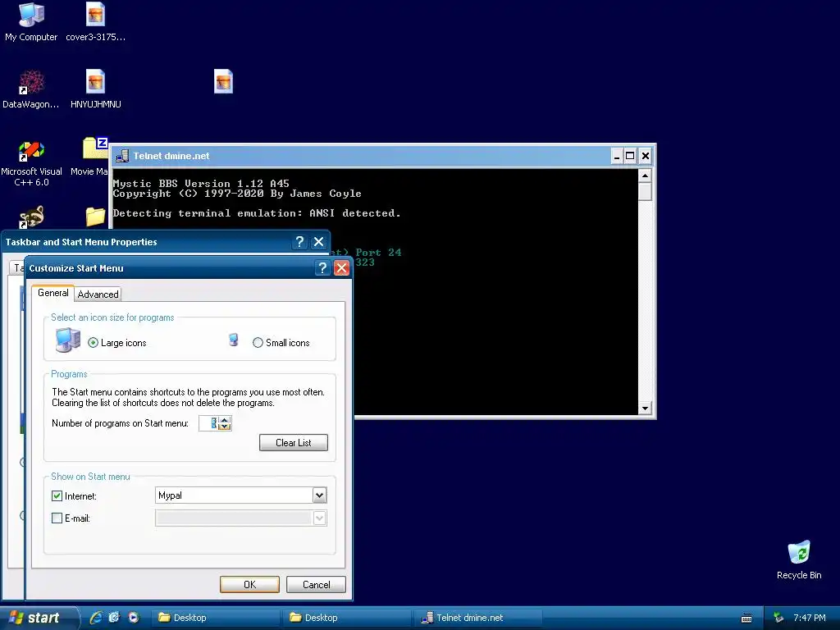Open cover3-3175 file icon on desktop
840x630 pixels.
(95, 22)
